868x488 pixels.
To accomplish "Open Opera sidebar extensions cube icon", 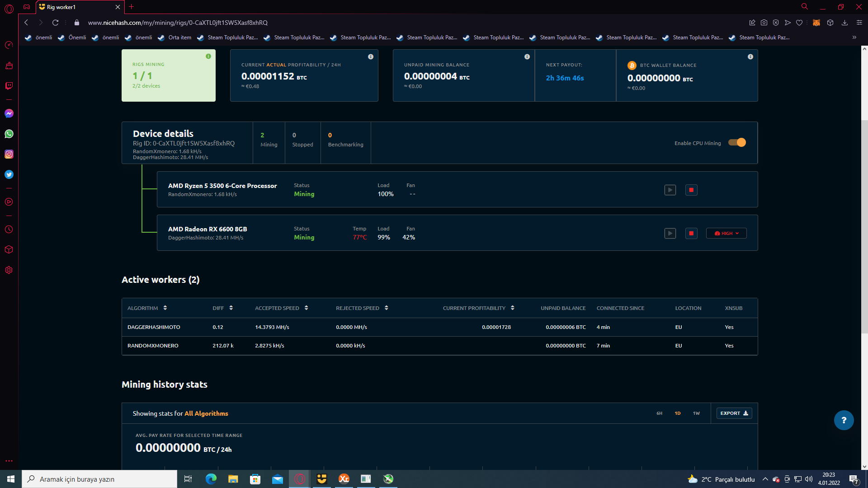I will pyautogui.click(x=9, y=250).
